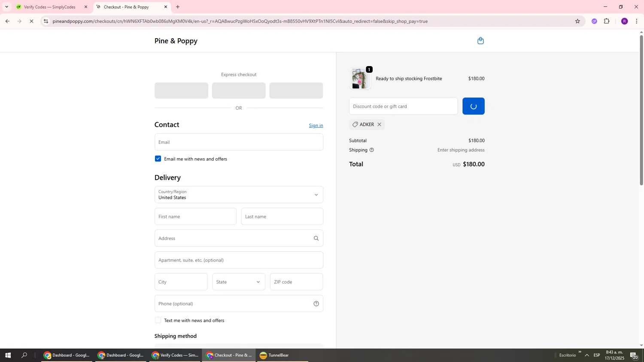The image size is (644, 362).
Task: Open the Chrome three-dot menu
Action: click(637, 21)
